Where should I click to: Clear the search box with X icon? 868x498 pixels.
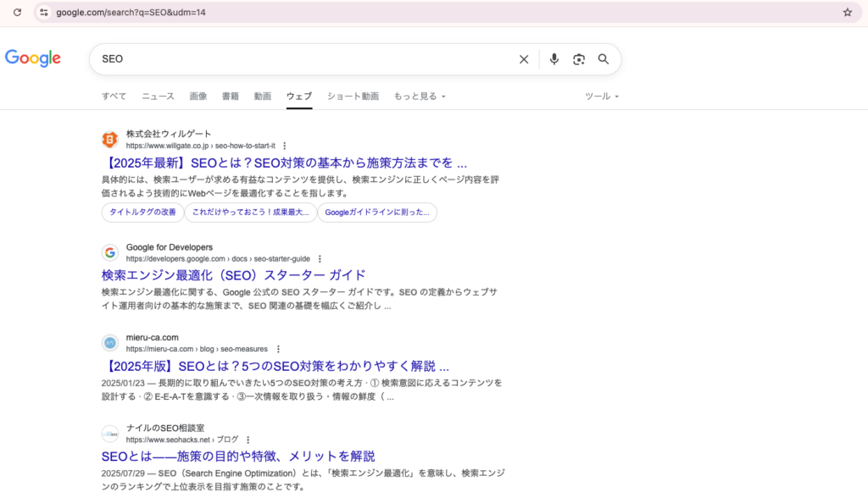(x=524, y=59)
